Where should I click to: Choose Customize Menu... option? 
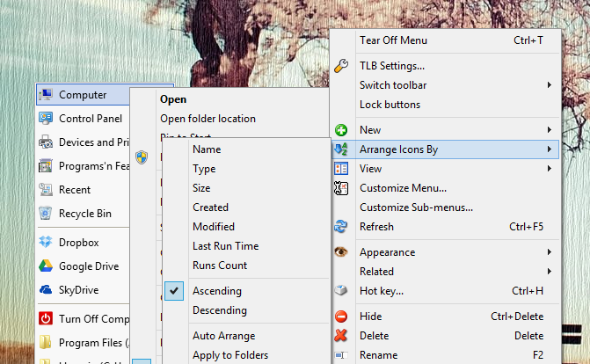tap(403, 188)
